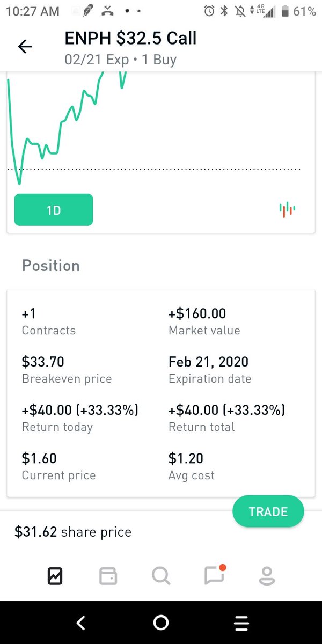Open the portfolio chart tab icon
Image resolution: width=322 pixels, height=644 pixels.
pos(55,576)
